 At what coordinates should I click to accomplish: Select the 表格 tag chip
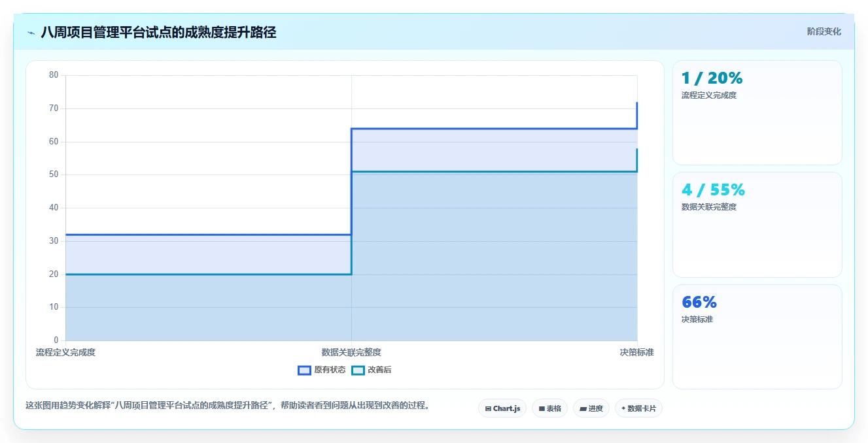coord(549,408)
